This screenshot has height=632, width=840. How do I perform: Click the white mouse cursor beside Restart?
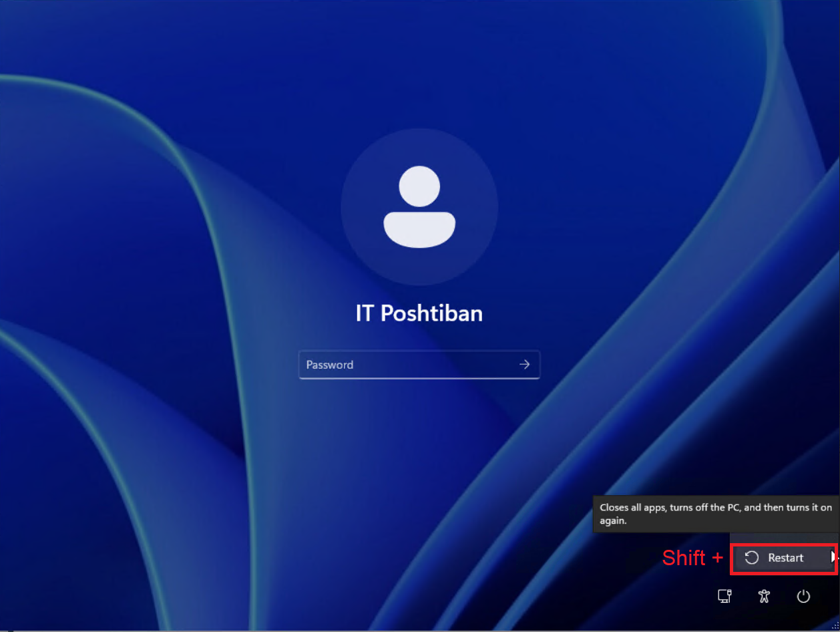tap(833, 557)
